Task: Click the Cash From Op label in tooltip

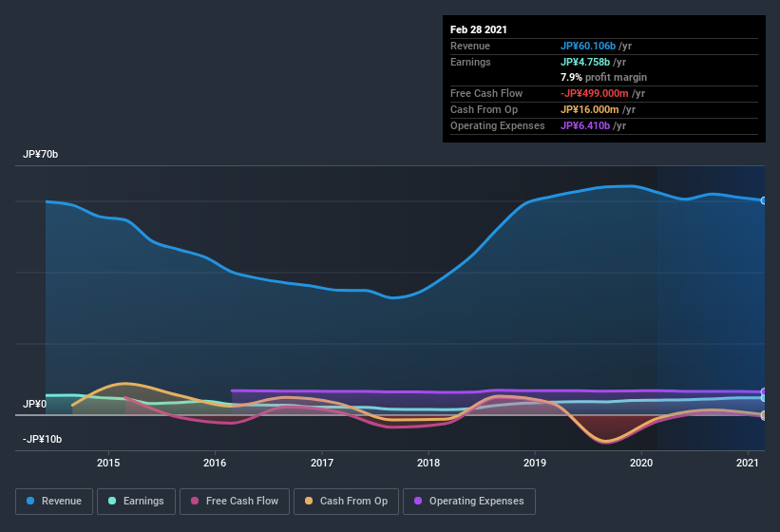Action: tap(484, 109)
